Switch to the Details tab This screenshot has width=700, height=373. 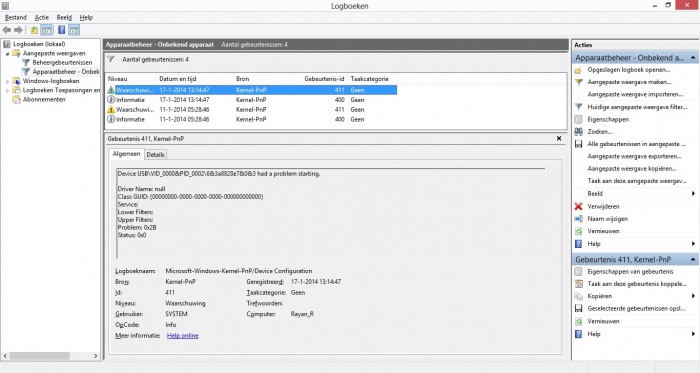[155, 154]
